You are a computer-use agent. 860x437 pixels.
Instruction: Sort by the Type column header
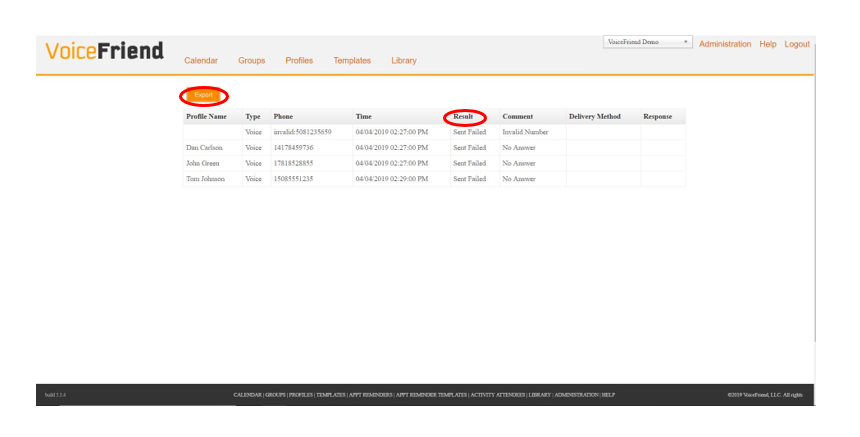(253, 116)
